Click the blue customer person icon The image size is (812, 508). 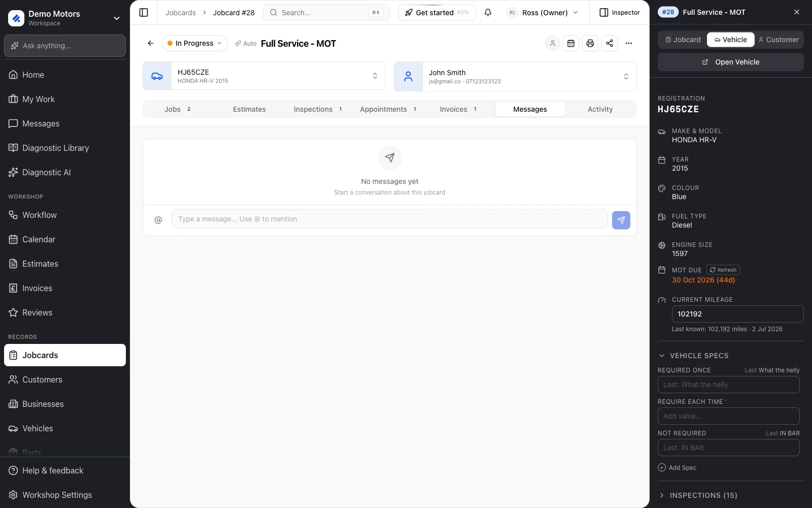tap(408, 77)
